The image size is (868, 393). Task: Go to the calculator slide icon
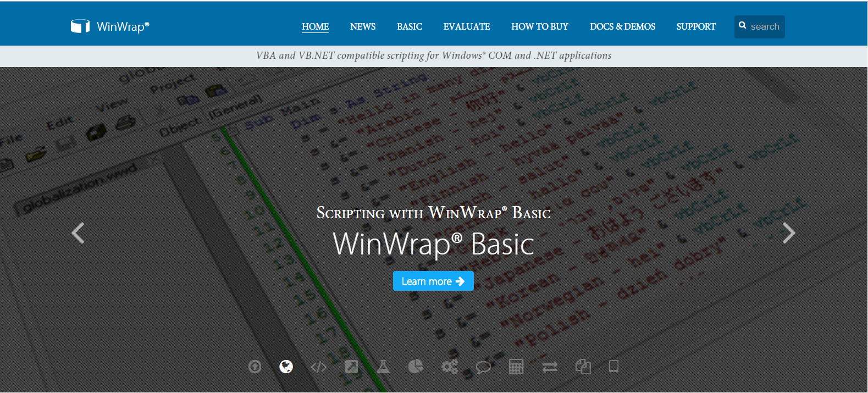pyautogui.click(x=516, y=367)
